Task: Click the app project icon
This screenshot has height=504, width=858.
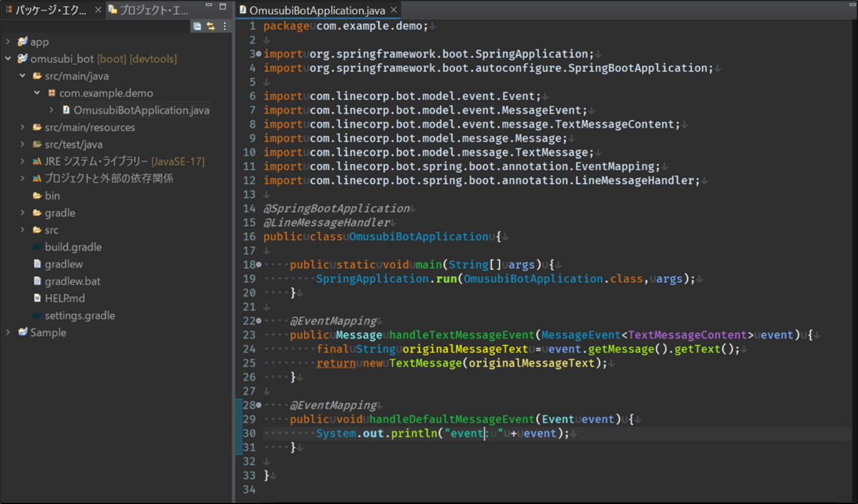Action: pos(23,42)
